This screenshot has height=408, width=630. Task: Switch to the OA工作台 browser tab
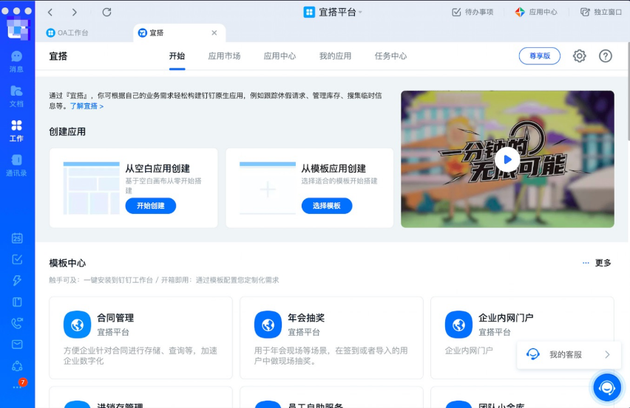[x=68, y=33]
